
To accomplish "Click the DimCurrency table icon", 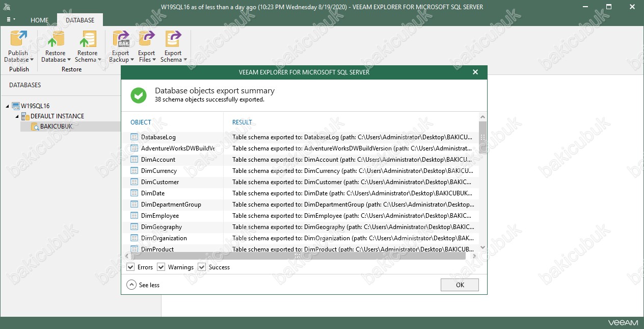I will tap(135, 171).
